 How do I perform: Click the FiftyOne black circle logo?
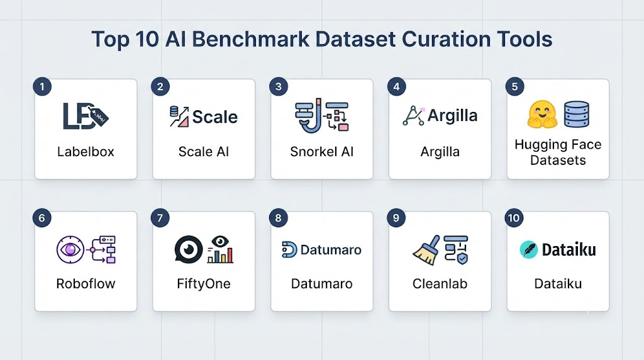189,249
